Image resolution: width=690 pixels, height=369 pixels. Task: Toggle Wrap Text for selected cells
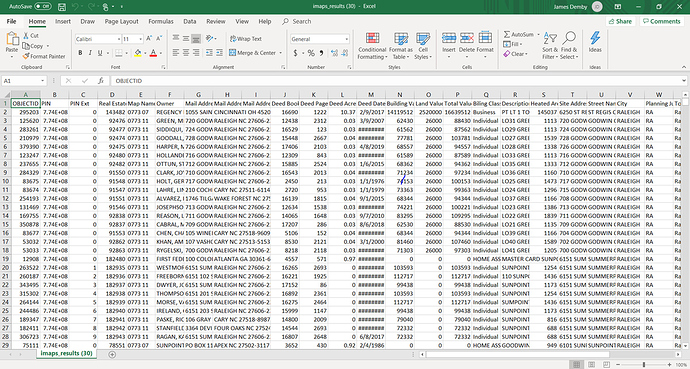click(246, 39)
